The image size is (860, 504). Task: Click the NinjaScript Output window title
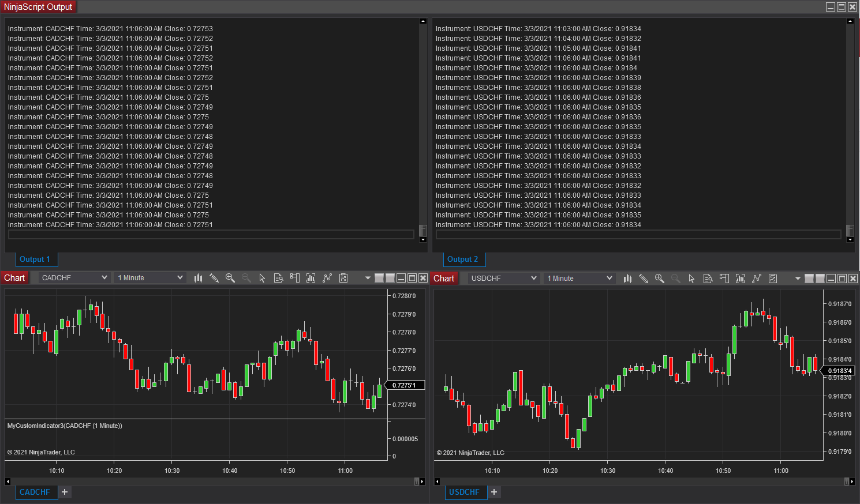click(x=38, y=7)
